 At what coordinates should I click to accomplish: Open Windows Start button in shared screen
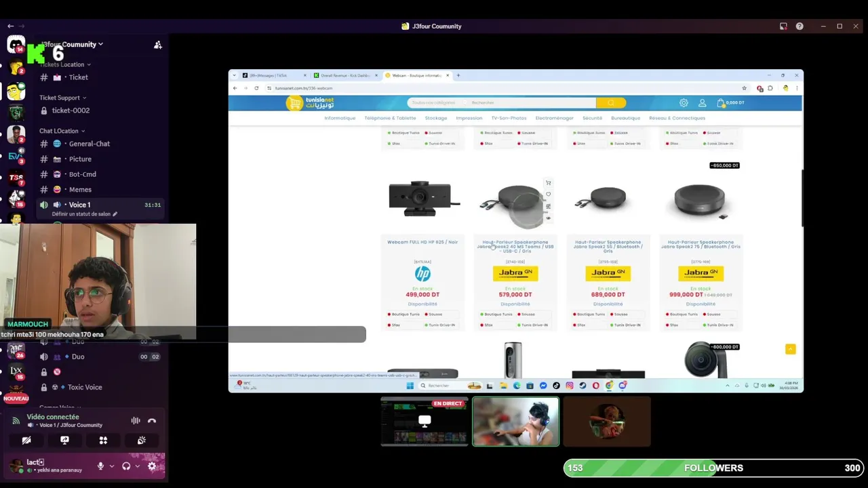click(x=410, y=386)
